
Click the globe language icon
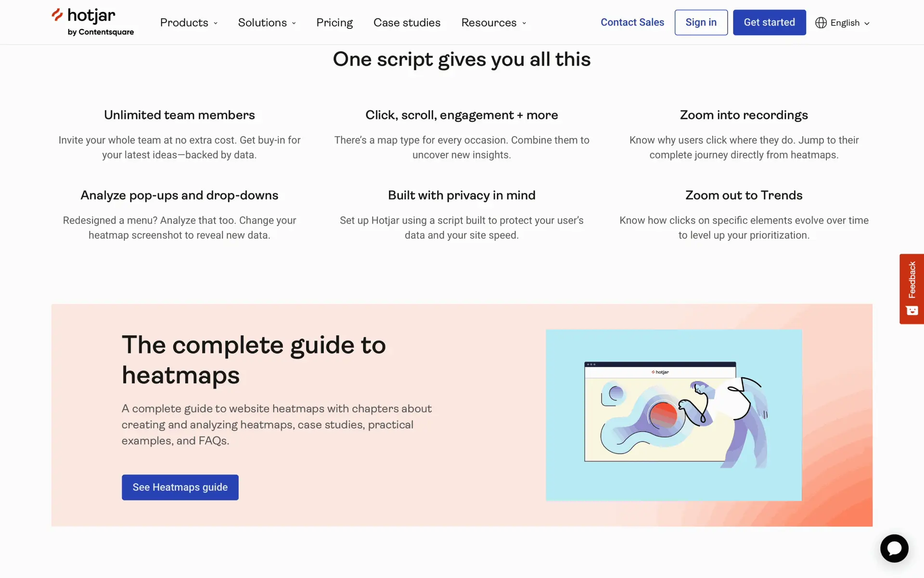coord(821,23)
